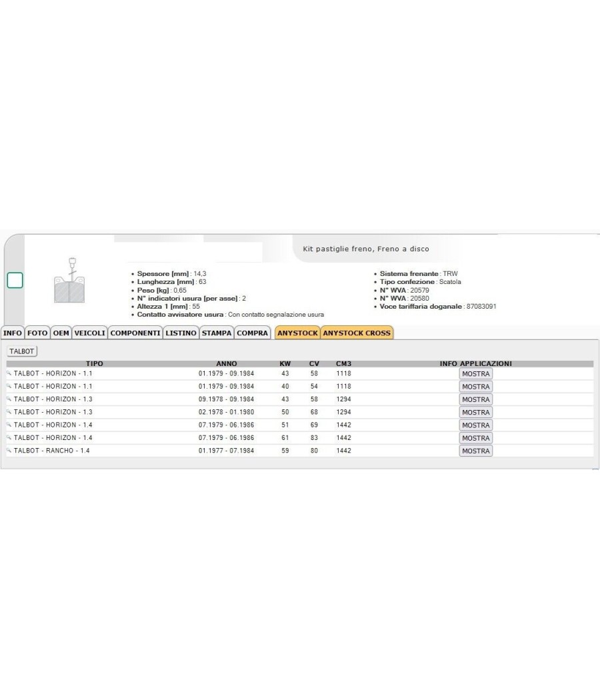The width and height of the screenshot is (600, 700).
Task: Open the FOTO tab
Action: tap(37, 333)
